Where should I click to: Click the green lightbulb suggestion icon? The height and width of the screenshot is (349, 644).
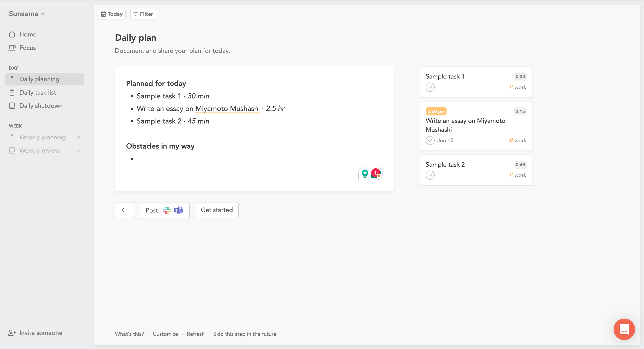coord(365,173)
